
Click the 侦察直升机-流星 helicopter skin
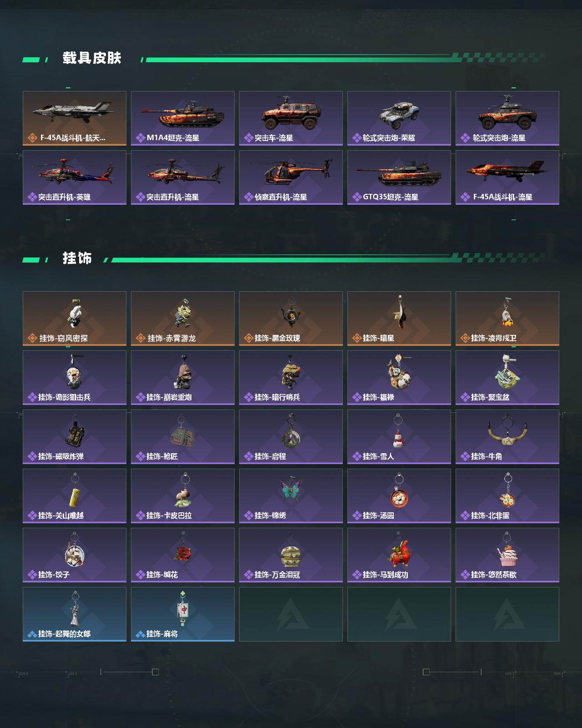(291, 177)
